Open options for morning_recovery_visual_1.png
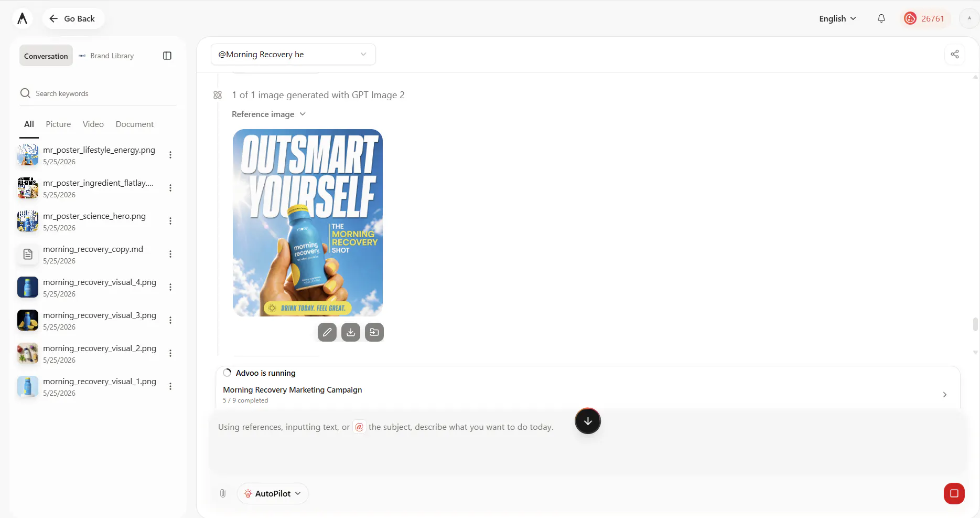980x518 pixels. coord(170,386)
